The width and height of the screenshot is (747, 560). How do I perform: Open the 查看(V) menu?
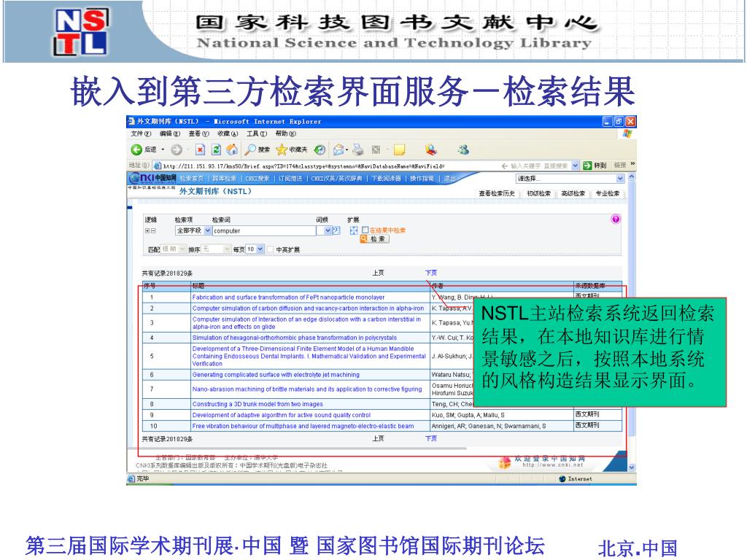[198, 134]
